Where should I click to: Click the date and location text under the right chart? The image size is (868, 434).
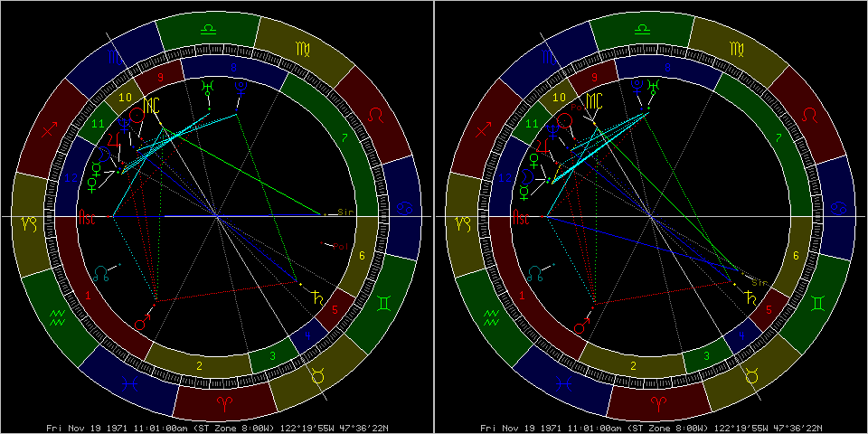(x=650, y=427)
